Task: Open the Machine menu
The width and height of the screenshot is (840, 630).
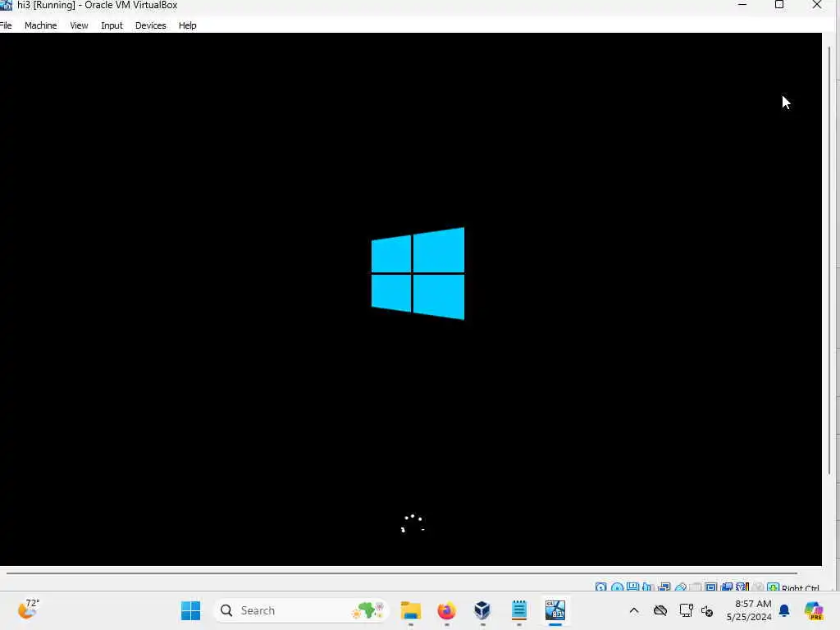Action: (x=41, y=25)
